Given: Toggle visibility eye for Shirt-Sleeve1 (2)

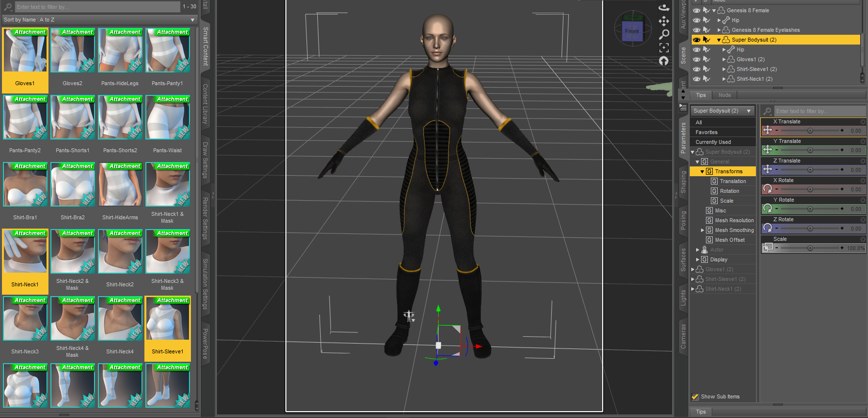Looking at the screenshot, I should click(697, 69).
